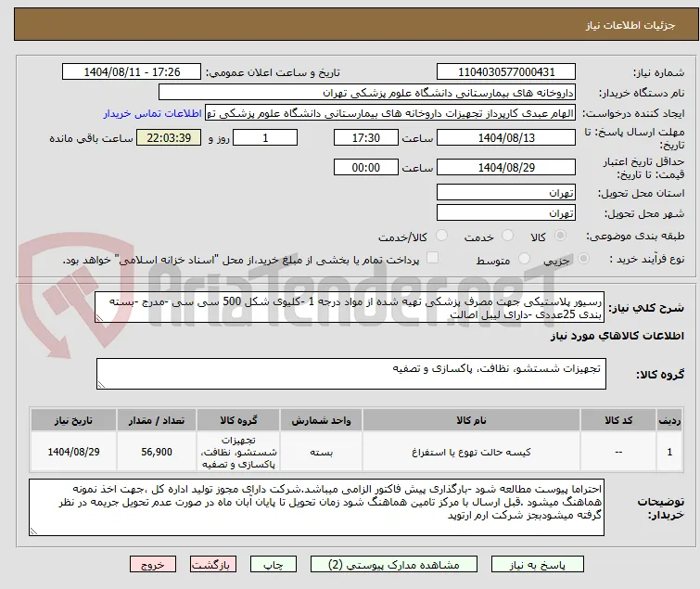700x589 pixels.
Task: Click the request creator name field
Action: click(x=389, y=113)
